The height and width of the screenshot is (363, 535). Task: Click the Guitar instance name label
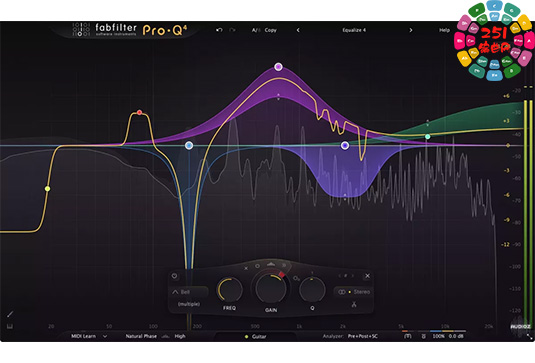[x=259, y=337]
